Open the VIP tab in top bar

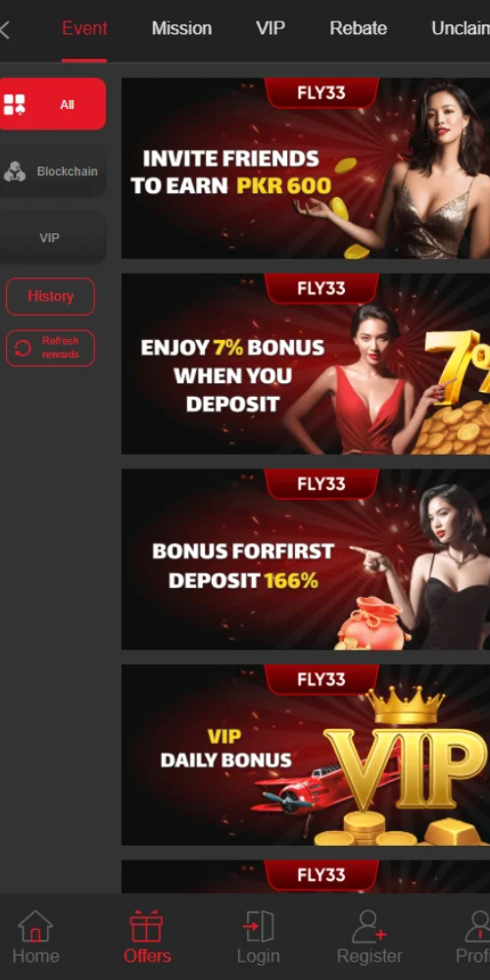pos(270,28)
